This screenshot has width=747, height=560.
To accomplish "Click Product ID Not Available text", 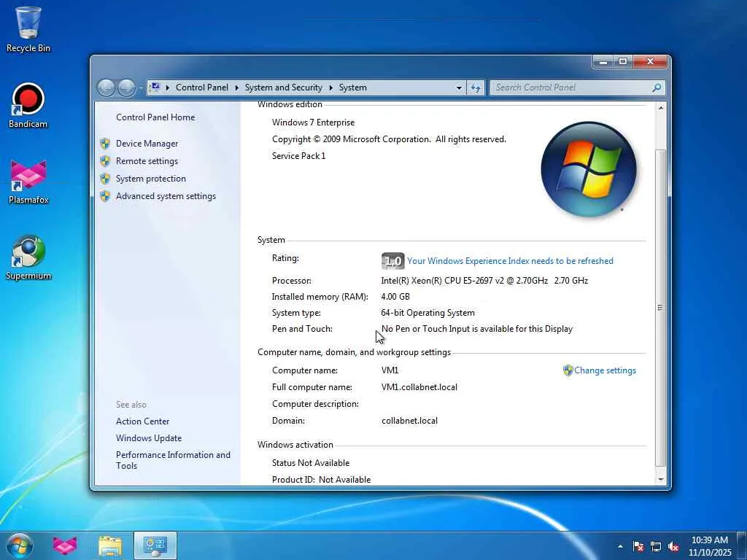I will tap(321, 480).
